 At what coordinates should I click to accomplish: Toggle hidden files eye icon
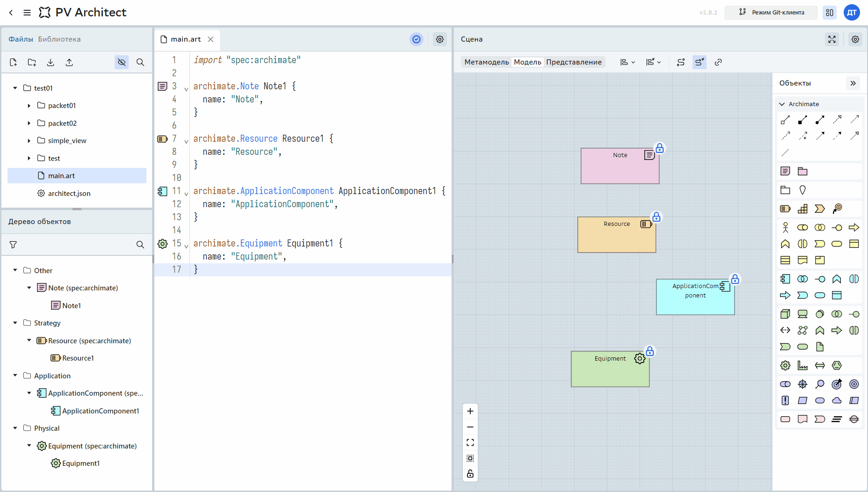(x=122, y=62)
